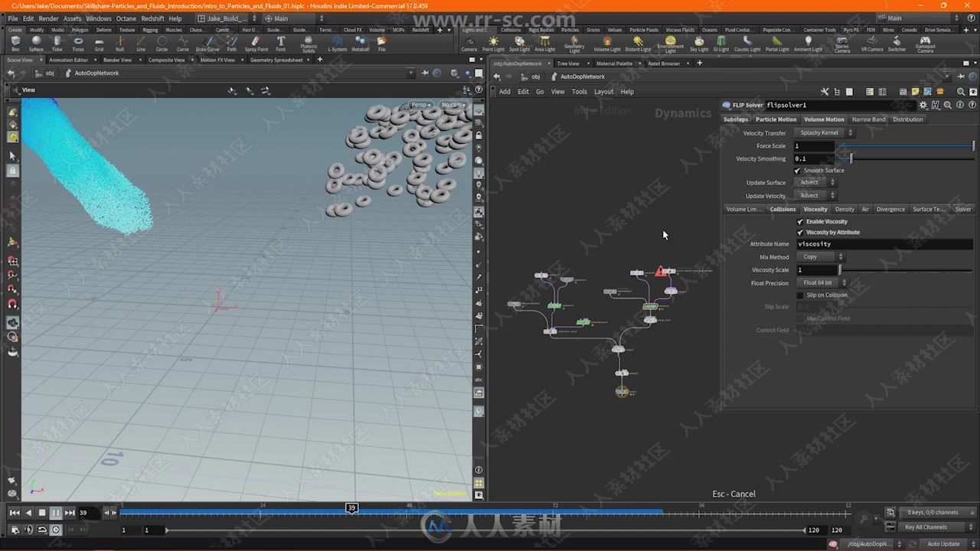This screenshot has width=980, height=551.
Task: Open Auto Update mode dropdown
Action: tap(947, 543)
